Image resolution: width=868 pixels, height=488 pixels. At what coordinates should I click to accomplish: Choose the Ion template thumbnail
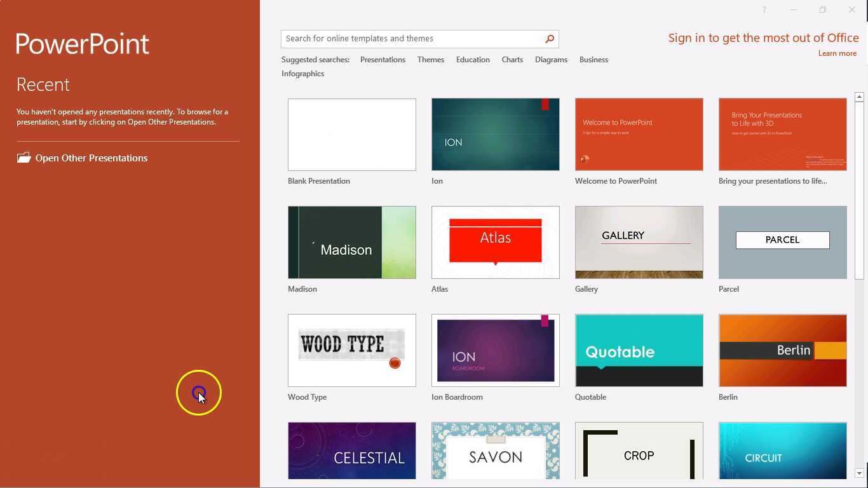click(x=496, y=134)
